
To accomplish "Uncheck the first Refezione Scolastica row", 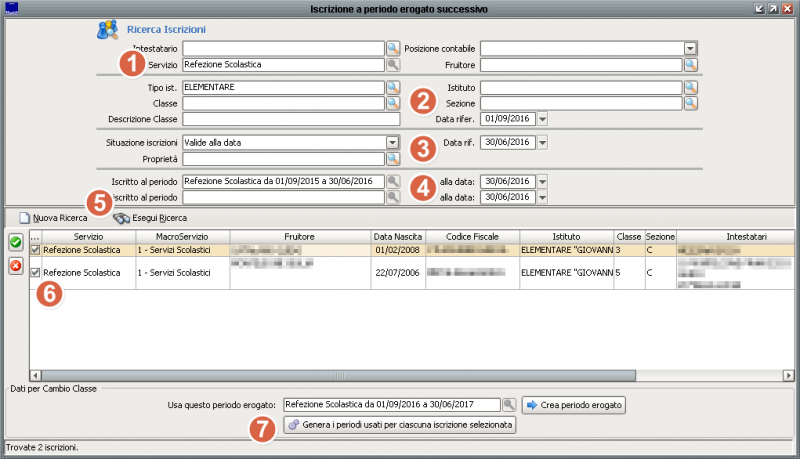I will 36,250.
